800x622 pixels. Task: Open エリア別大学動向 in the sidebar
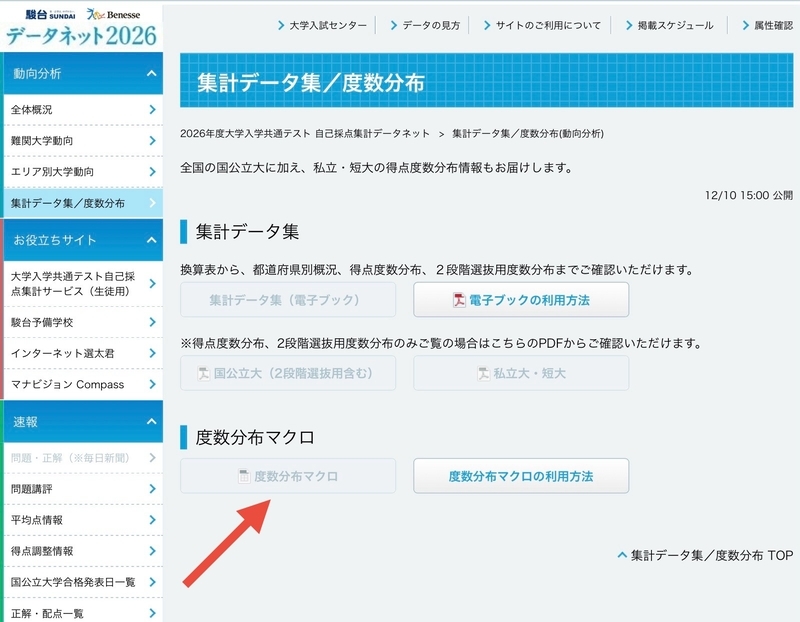[x=83, y=172]
